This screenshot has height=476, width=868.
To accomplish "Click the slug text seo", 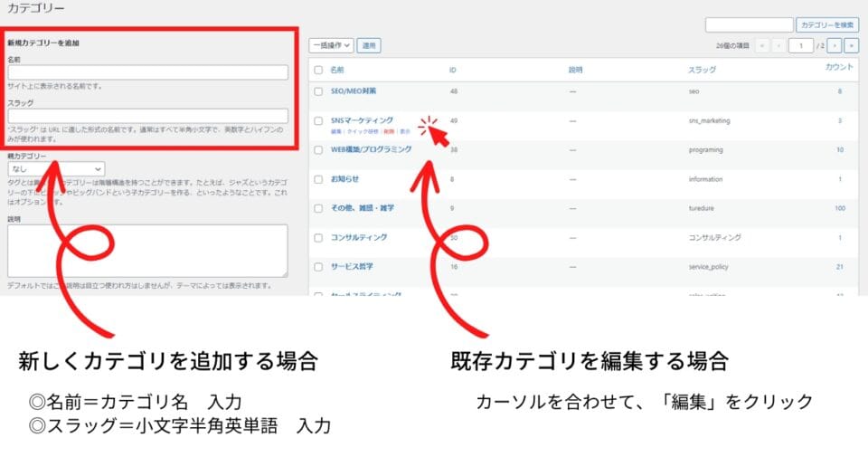I will point(693,91).
